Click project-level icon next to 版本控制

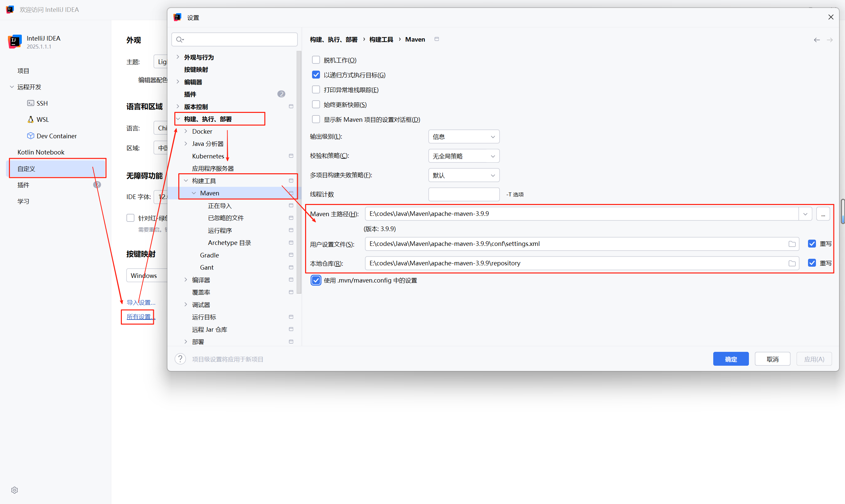291,106
